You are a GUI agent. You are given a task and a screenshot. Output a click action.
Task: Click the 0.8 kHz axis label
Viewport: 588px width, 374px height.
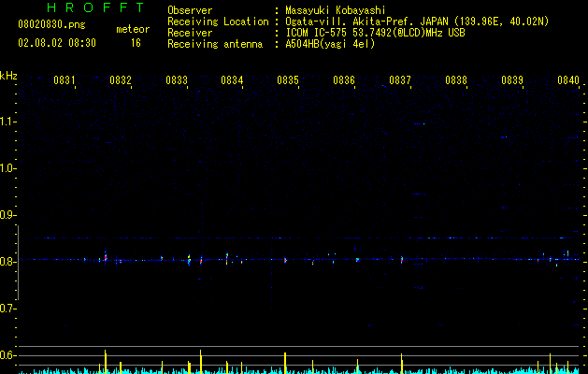pyautogui.click(x=7, y=262)
